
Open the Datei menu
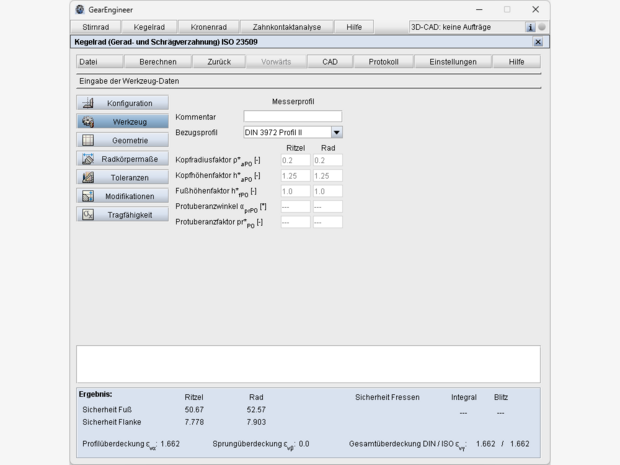88,61
